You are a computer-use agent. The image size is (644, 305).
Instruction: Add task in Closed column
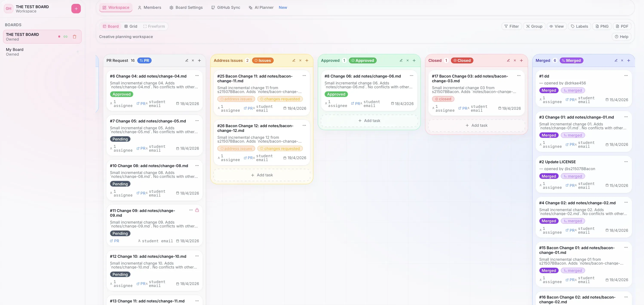coord(476,125)
